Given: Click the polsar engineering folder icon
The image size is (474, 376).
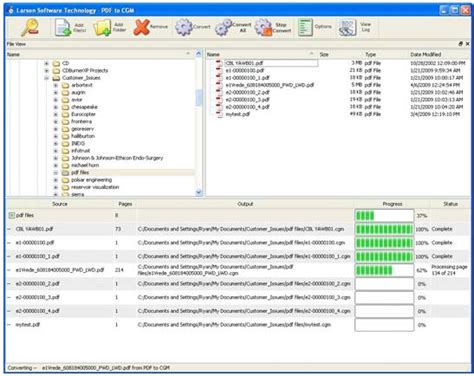Looking at the screenshot, I should (66, 180).
